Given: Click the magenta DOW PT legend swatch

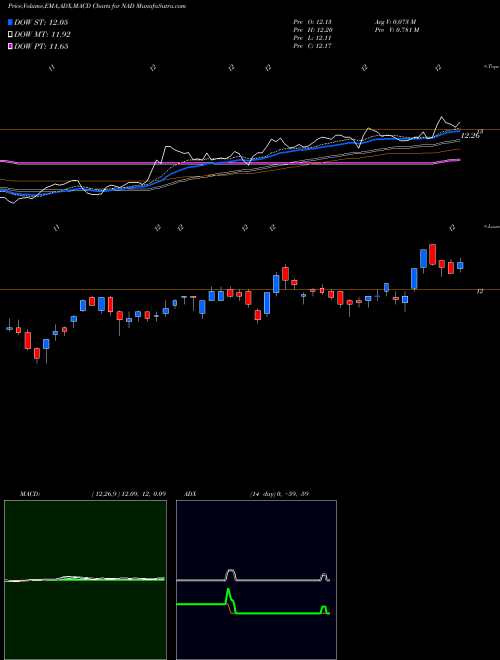Looking at the screenshot, I should coord(11,46).
